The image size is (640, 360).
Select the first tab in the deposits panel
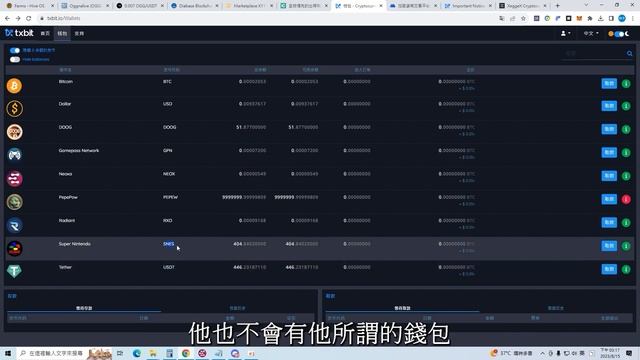point(84,308)
